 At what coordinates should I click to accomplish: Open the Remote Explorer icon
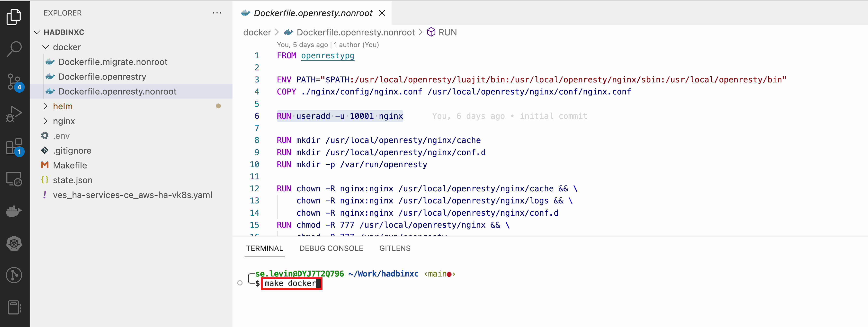(x=14, y=178)
